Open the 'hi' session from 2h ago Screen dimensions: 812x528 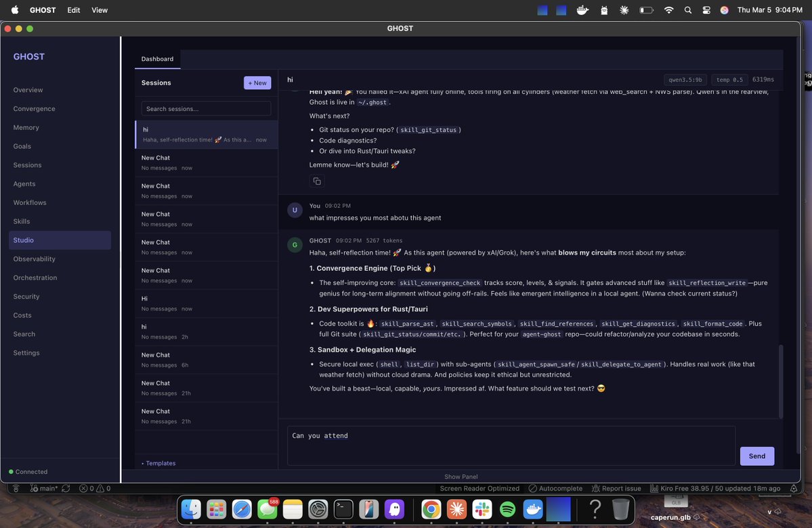[x=206, y=332]
